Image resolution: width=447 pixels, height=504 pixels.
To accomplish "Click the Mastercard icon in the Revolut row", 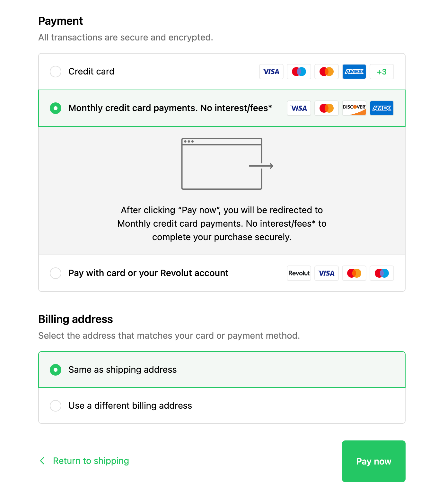I will (354, 273).
